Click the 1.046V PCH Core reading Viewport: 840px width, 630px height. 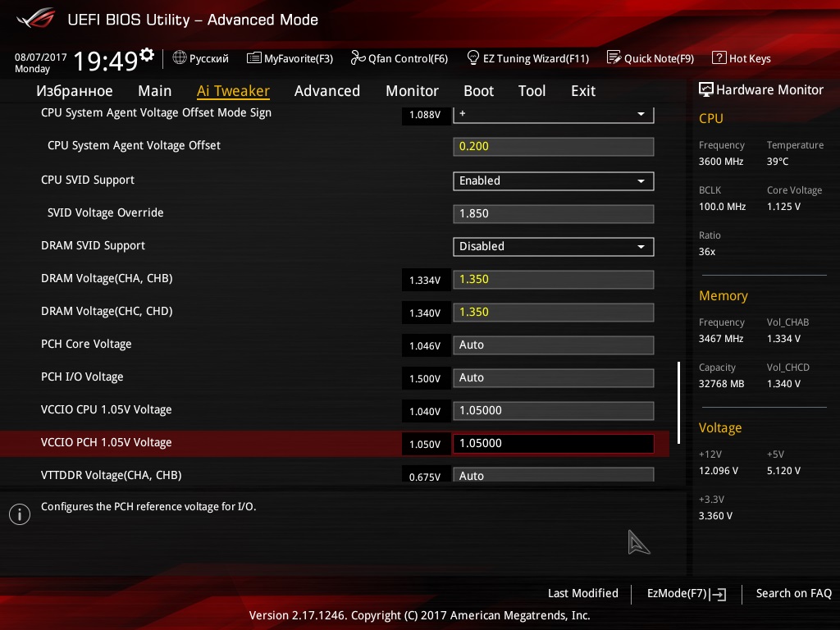point(425,346)
